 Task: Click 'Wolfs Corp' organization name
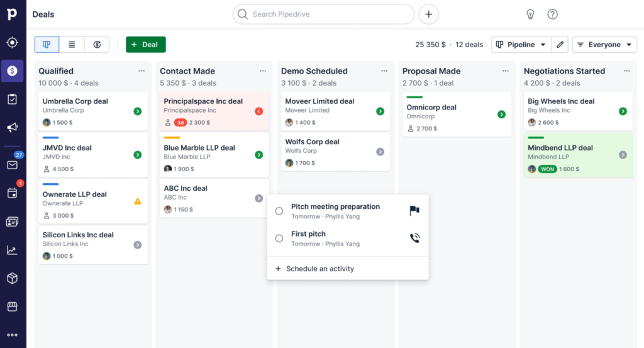point(301,151)
